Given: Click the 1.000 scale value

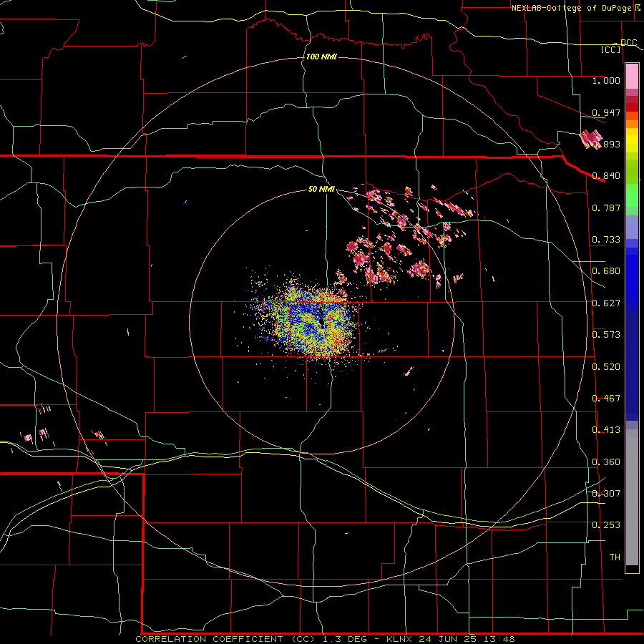Looking at the screenshot, I should tap(606, 80).
